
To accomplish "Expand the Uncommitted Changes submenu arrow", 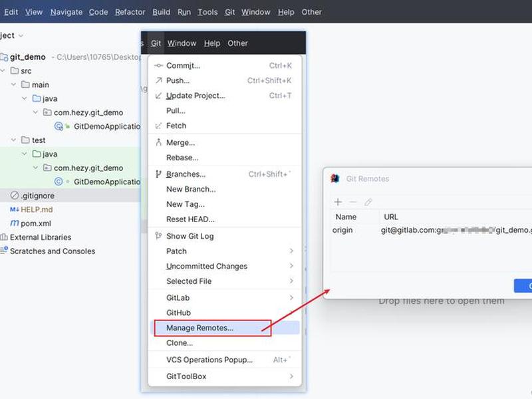I will point(291,265).
